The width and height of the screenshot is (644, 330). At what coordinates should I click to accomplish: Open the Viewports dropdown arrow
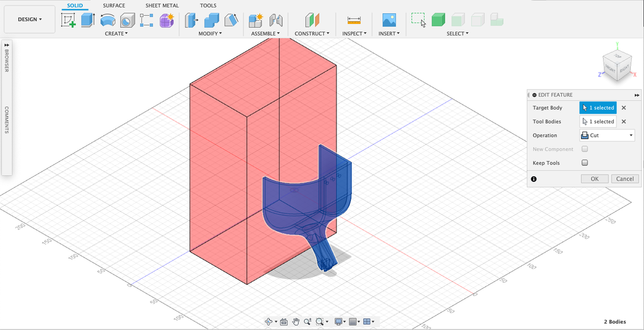tap(373, 322)
